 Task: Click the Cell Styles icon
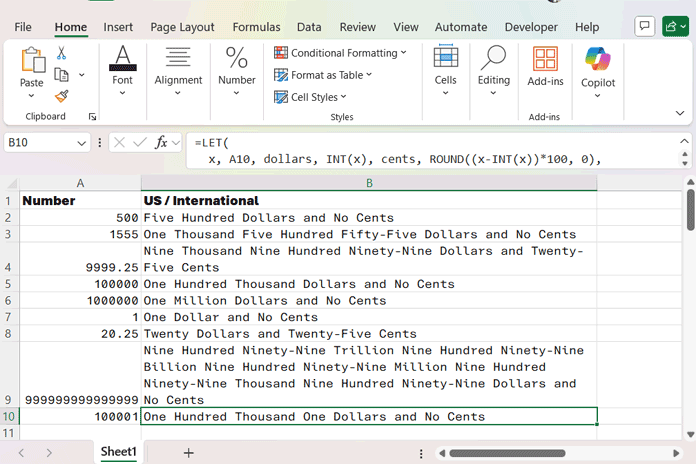[x=281, y=97]
